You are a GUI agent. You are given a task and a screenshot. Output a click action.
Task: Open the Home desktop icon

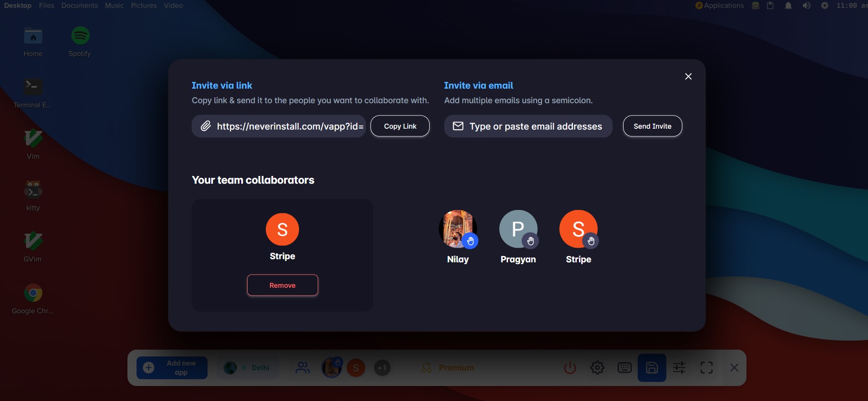point(33,42)
